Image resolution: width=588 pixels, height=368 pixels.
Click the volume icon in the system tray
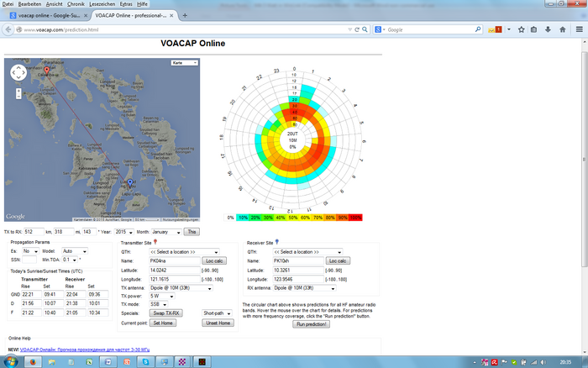(543, 362)
